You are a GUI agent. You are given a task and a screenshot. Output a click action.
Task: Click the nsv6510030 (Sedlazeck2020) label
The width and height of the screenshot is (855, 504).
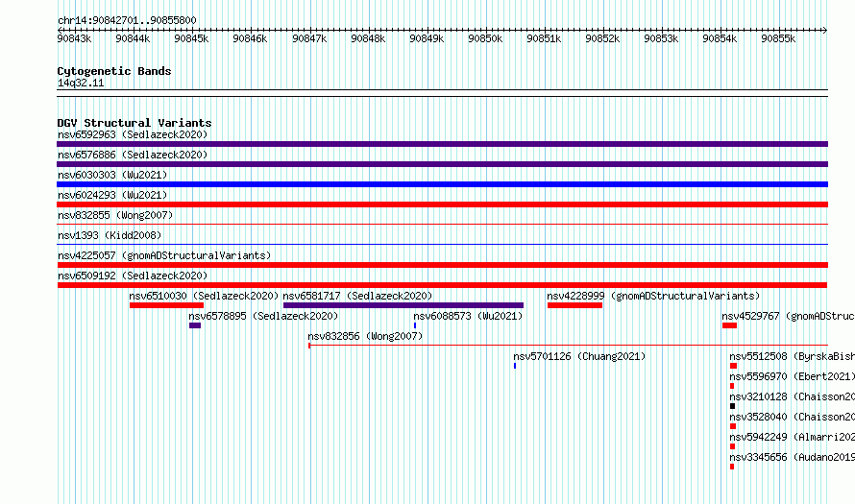(204, 296)
